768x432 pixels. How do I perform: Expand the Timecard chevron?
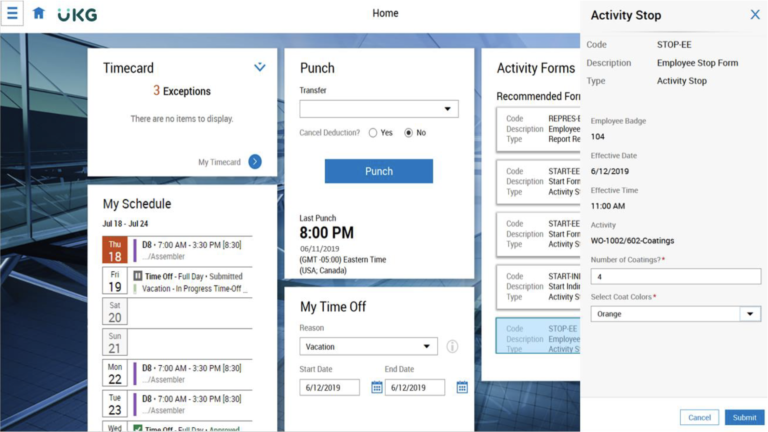pyautogui.click(x=260, y=67)
